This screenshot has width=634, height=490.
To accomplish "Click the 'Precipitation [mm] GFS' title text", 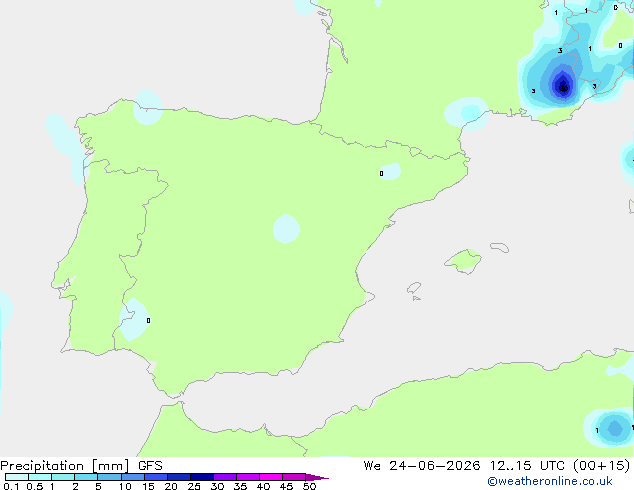I will tap(81, 466).
